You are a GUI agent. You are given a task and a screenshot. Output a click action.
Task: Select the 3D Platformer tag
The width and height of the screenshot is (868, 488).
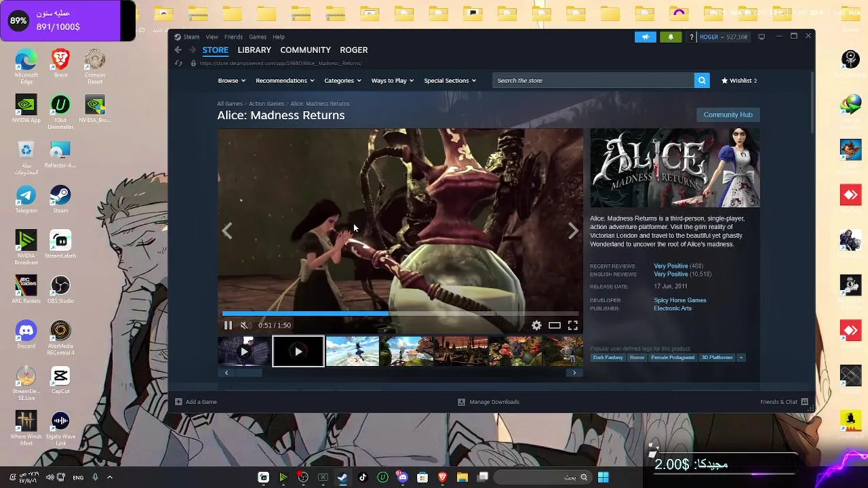pos(717,357)
